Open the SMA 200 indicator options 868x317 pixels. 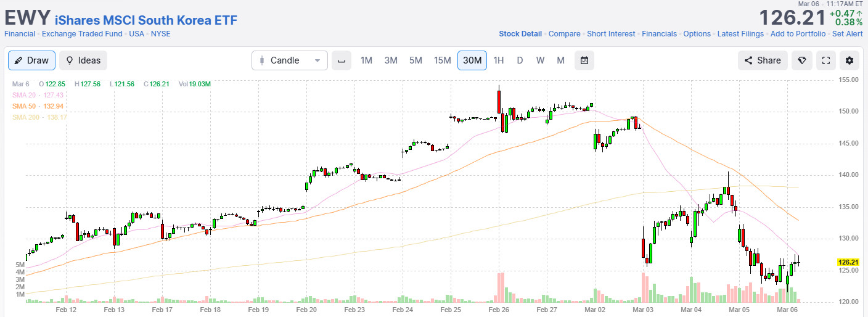[x=39, y=117]
